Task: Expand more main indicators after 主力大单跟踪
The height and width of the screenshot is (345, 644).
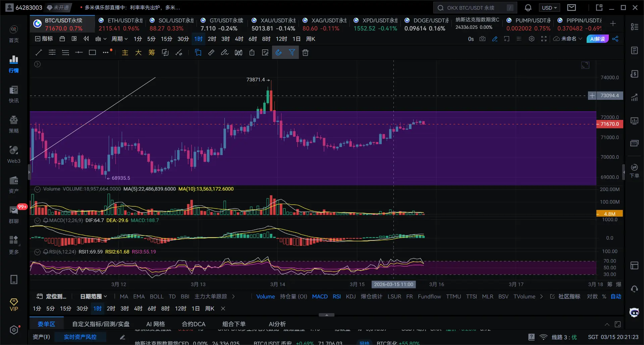Action: click(x=233, y=296)
